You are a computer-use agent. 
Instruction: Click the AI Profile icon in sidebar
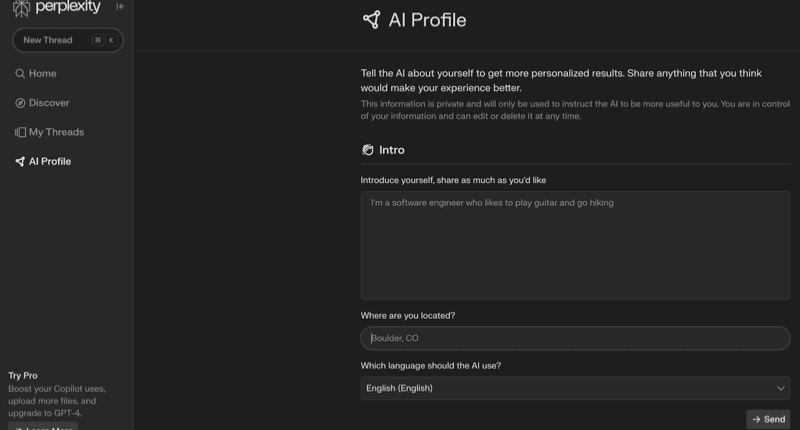tap(20, 161)
